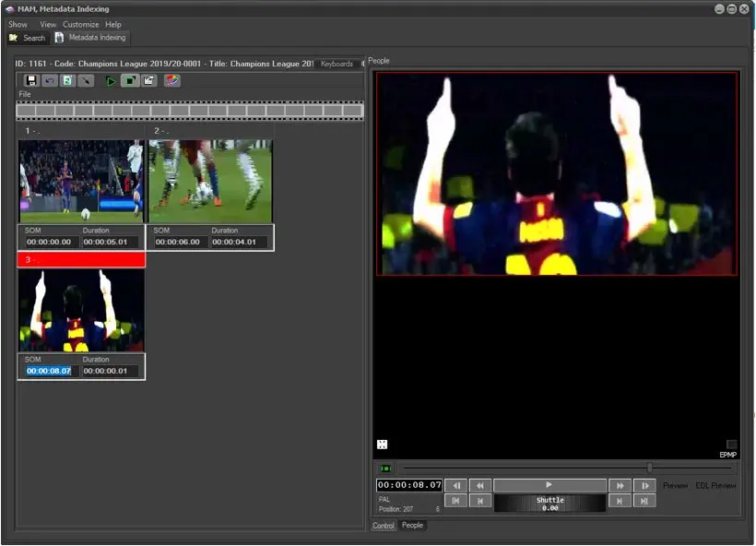Switch to the Search tab
The image size is (756, 546).
(28, 38)
